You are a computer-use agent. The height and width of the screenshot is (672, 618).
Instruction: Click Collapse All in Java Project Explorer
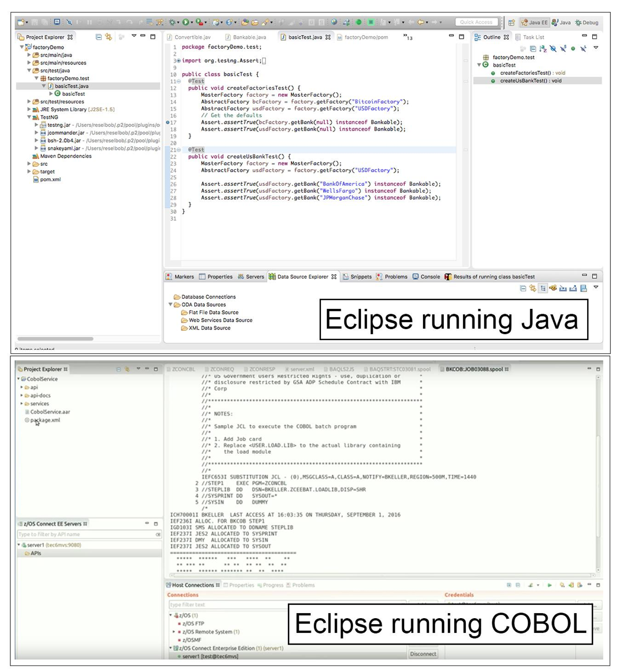point(98,37)
